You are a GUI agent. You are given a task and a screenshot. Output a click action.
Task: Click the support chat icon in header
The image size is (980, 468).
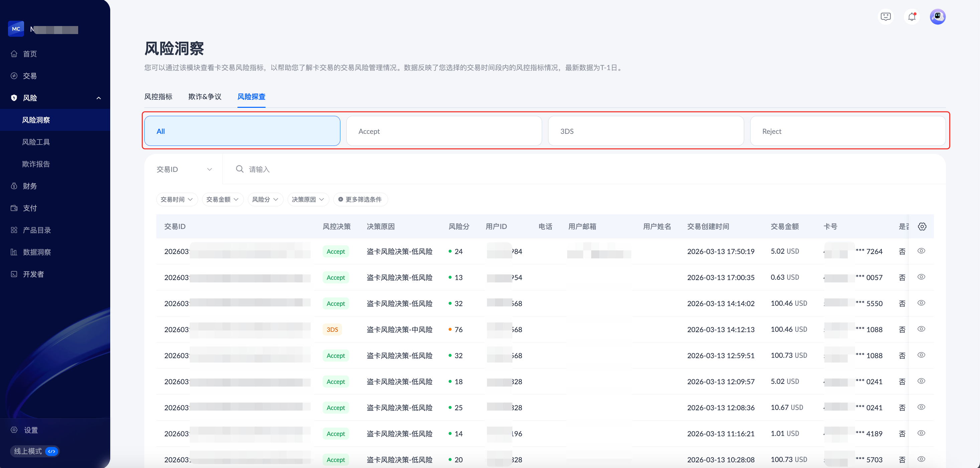pyautogui.click(x=886, y=17)
